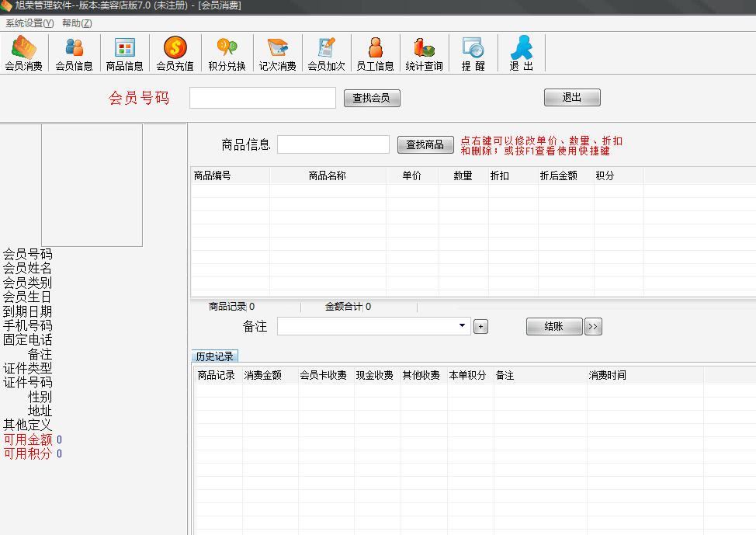Open 会员加次 from the toolbar
The height and width of the screenshot is (535, 756).
pyautogui.click(x=326, y=53)
